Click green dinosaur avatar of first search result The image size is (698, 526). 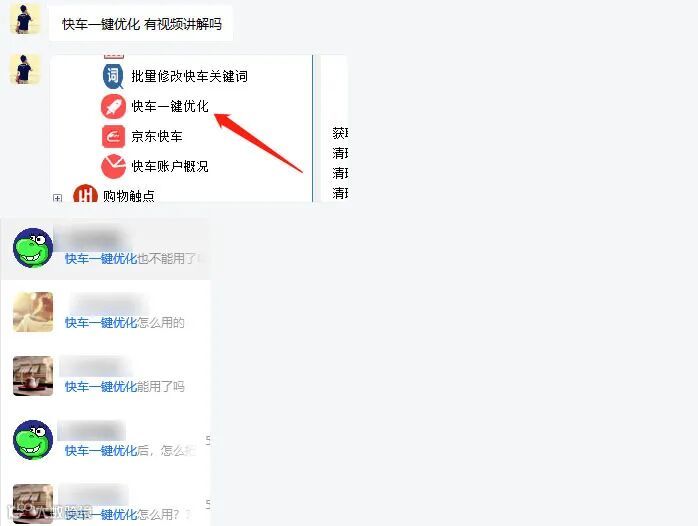[x=33, y=248]
